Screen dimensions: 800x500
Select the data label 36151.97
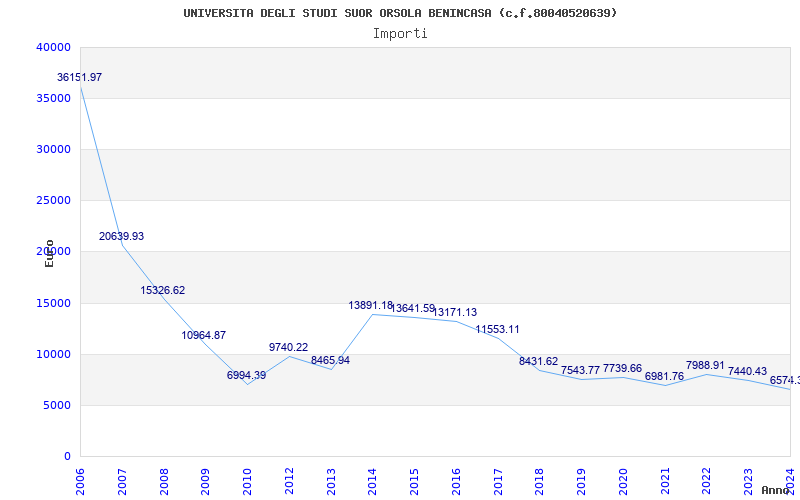(x=79, y=78)
